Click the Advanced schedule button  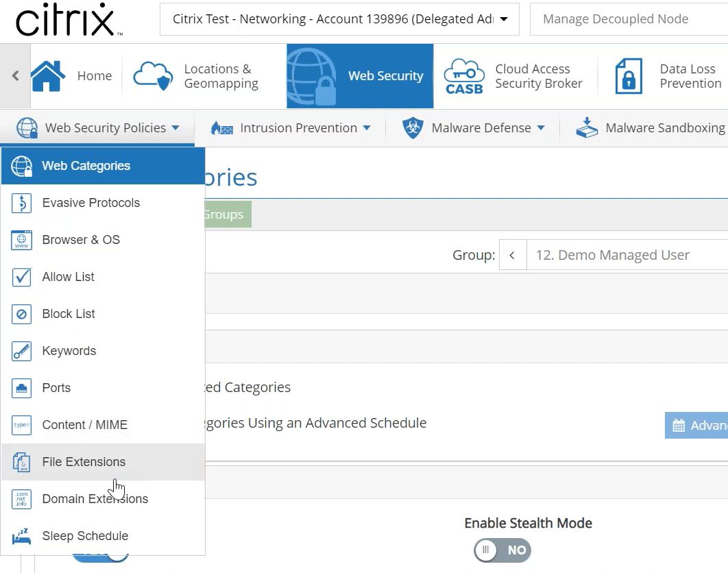[697, 426]
